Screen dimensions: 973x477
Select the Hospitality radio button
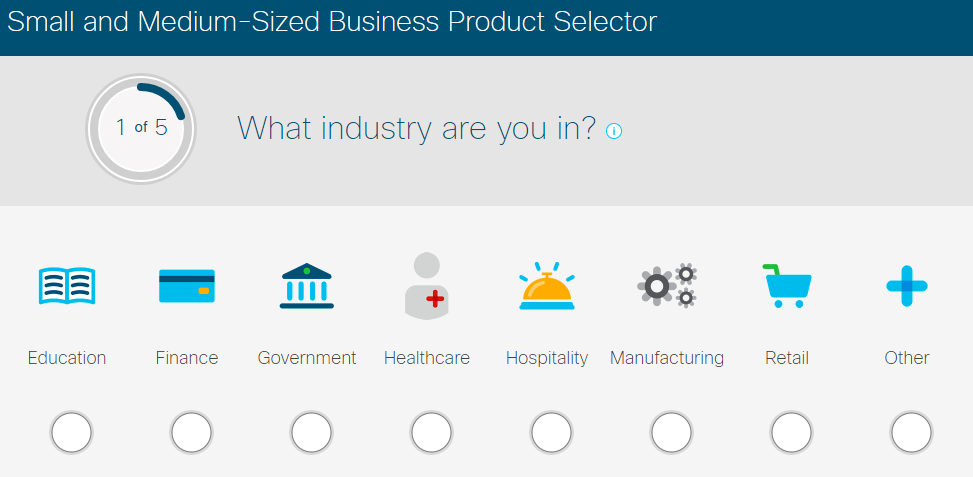[551, 432]
